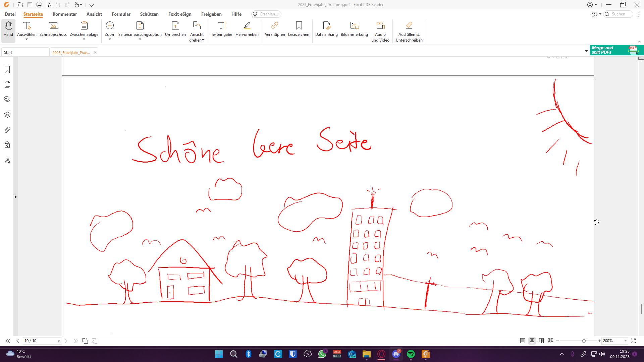The image size is (644, 362).
Task: Open the 200% zoom level dropdown
Action: pyautogui.click(x=626, y=341)
